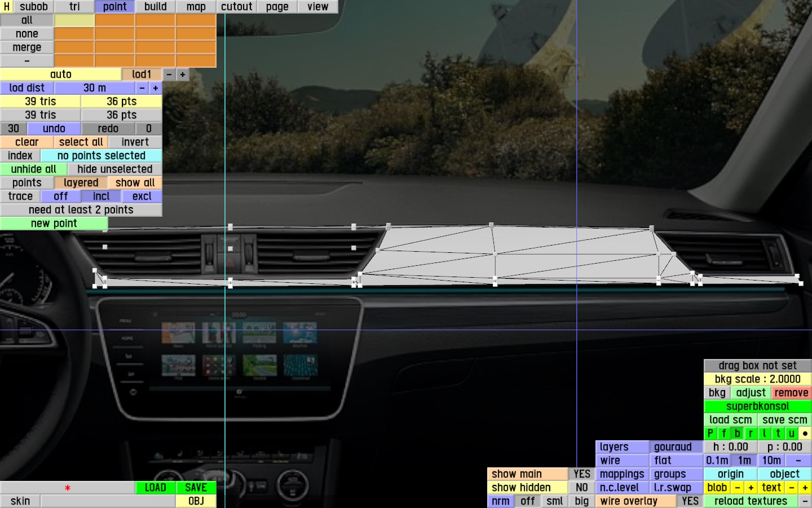Click the empty skin name field
812x508 pixels.
pos(108,501)
